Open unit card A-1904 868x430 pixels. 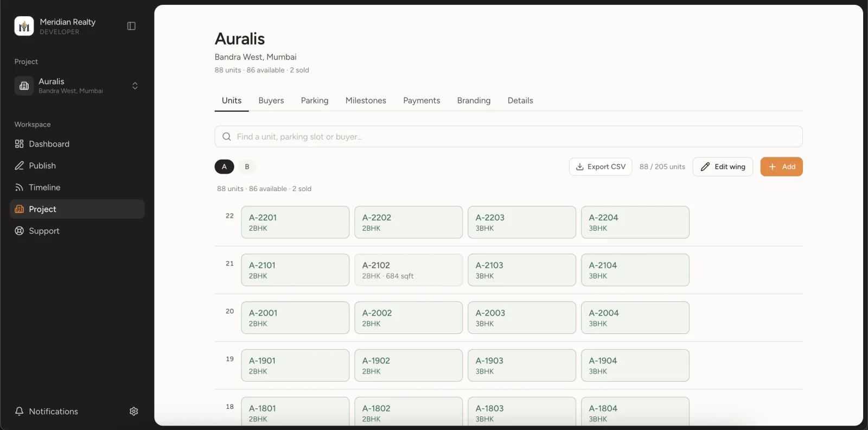click(635, 365)
